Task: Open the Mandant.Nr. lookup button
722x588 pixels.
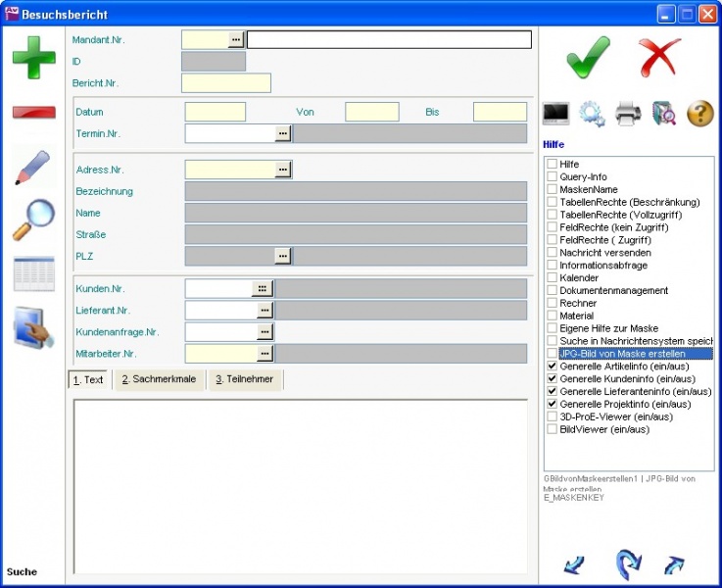Action: pos(236,39)
